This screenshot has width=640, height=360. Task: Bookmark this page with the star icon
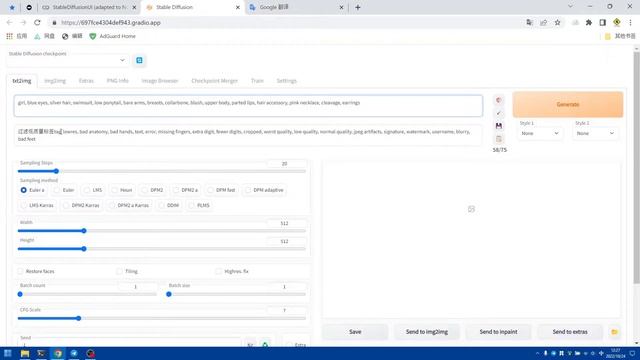557,22
